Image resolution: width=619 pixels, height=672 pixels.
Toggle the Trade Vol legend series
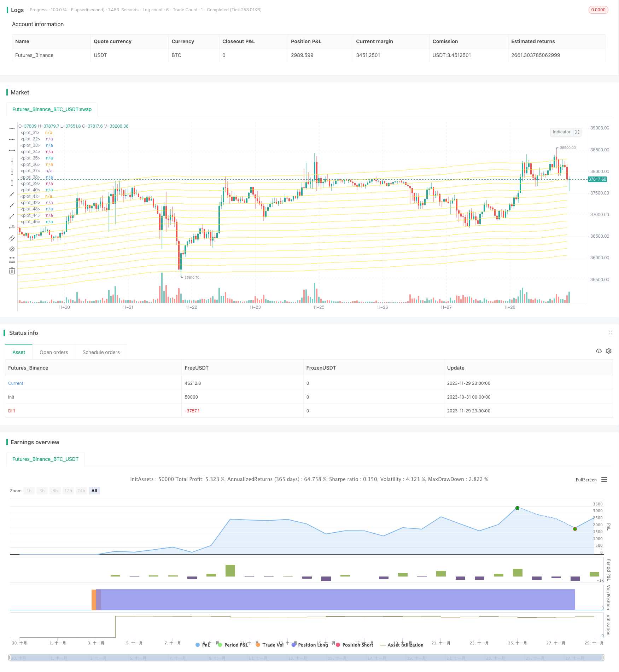270,645
